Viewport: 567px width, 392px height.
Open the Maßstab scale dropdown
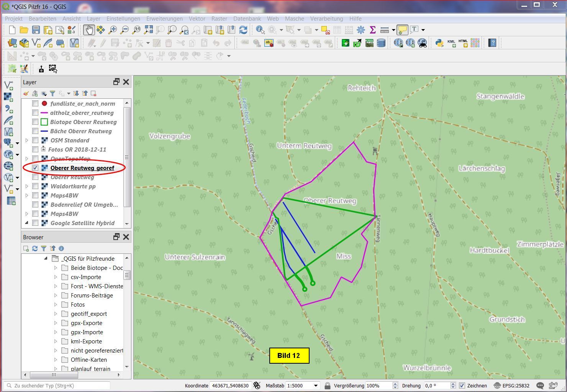(316, 385)
